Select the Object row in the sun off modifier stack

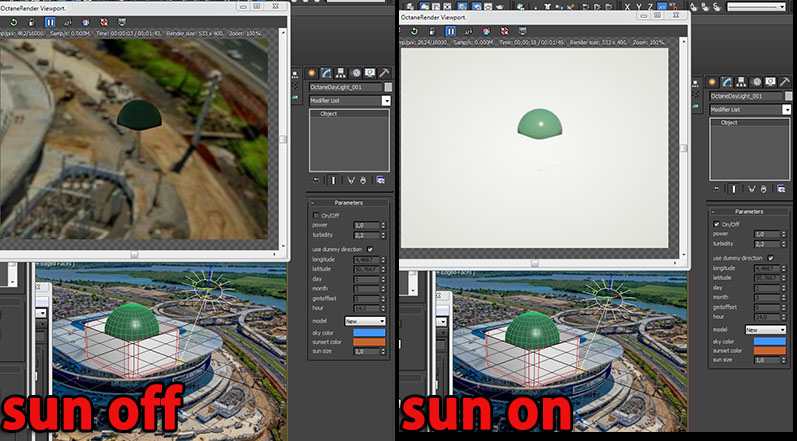point(349,114)
